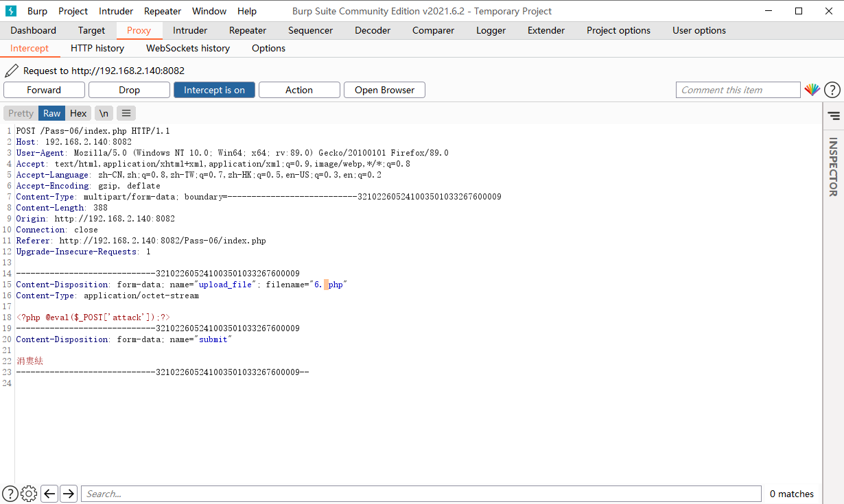The image size is (844, 504).
Task: Click the Referer header line
Action: pyautogui.click(x=141, y=241)
